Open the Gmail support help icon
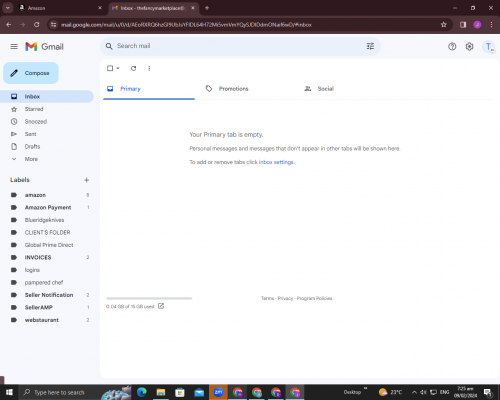The width and height of the screenshot is (500, 400). [452, 46]
